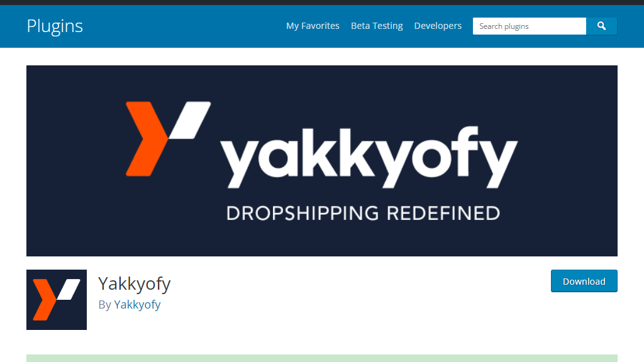Click the DROPSHIPPING REDEFINED tagline
The height and width of the screenshot is (362, 644).
(x=363, y=214)
